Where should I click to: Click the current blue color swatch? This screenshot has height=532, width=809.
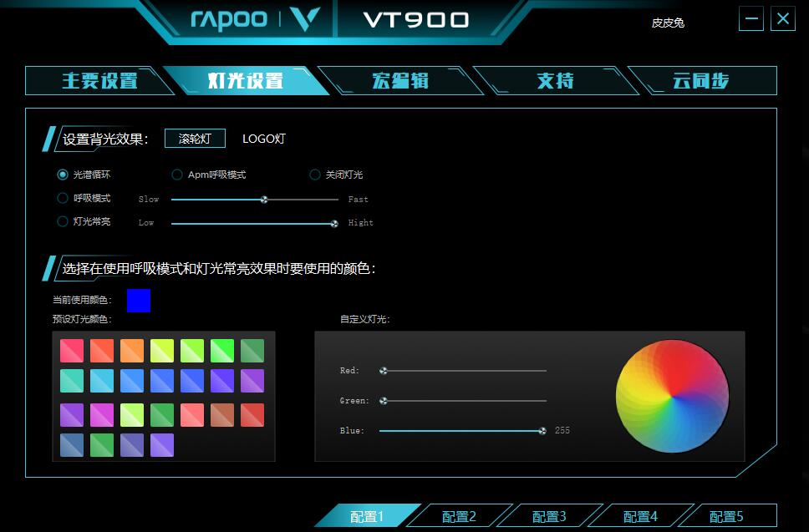pyautogui.click(x=139, y=301)
